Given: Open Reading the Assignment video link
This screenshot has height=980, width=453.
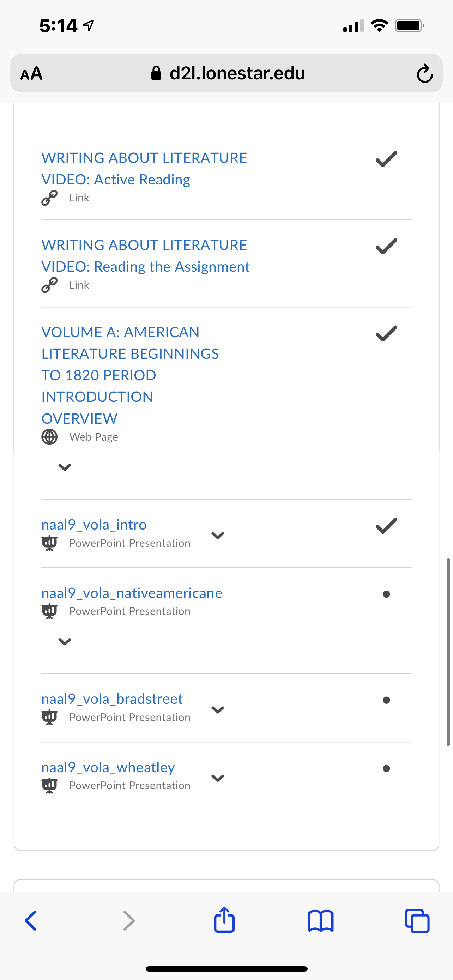Looking at the screenshot, I should [145, 256].
